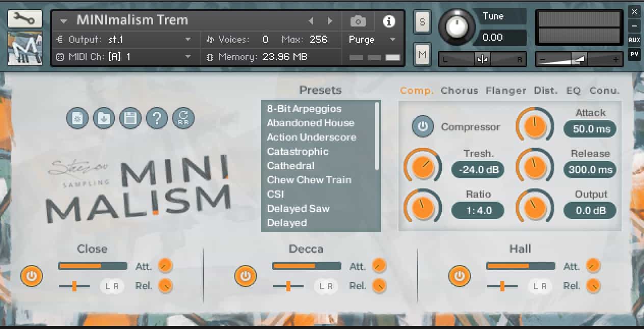644x329 pixels.
Task: Go to previous instrument with left arrow
Action: (x=311, y=21)
